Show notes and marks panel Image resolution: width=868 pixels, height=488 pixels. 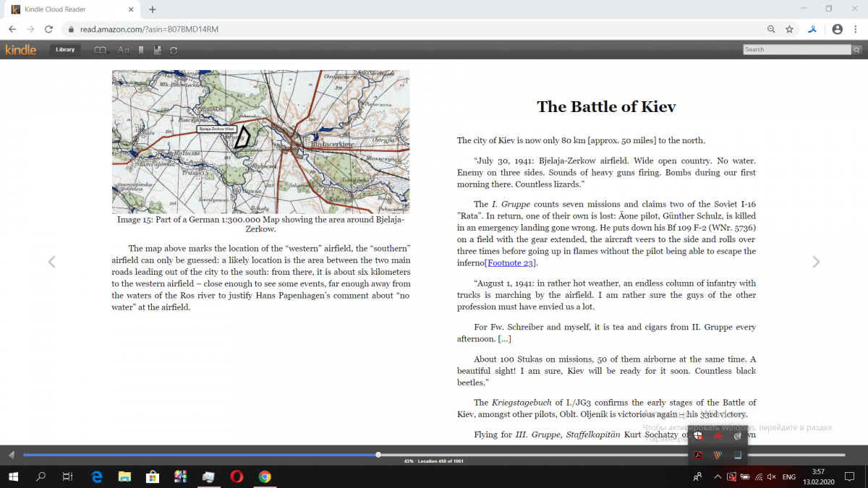(157, 50)
